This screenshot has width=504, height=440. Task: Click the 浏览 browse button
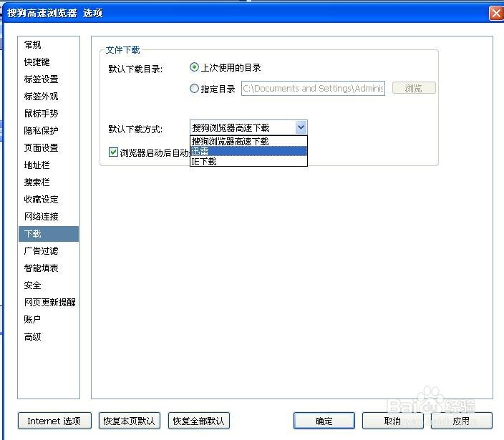tap(414, 88)
